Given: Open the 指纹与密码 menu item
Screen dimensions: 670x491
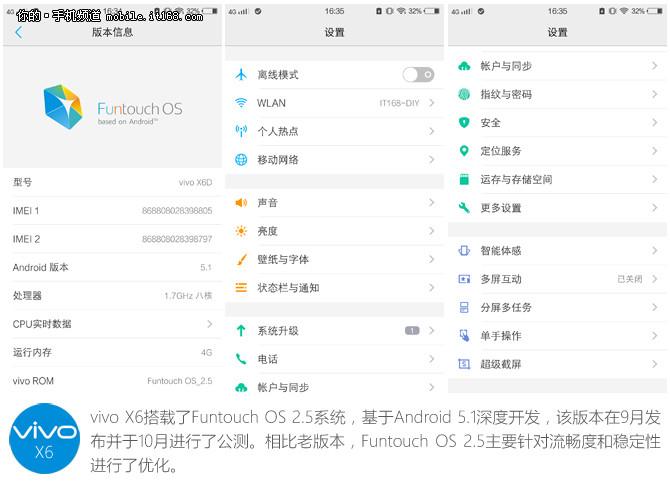Looking at the screenshot, I should click(x=558, y=94).
